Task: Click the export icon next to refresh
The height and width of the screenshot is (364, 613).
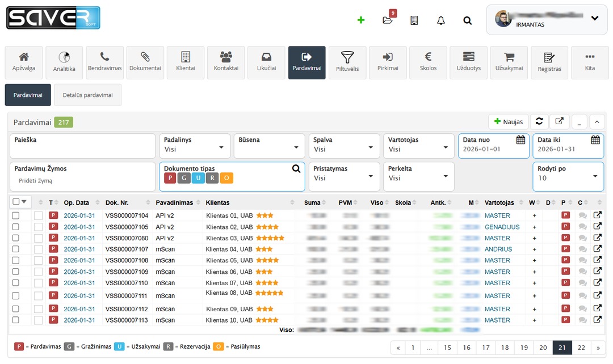Action: (x=560, y=121)
